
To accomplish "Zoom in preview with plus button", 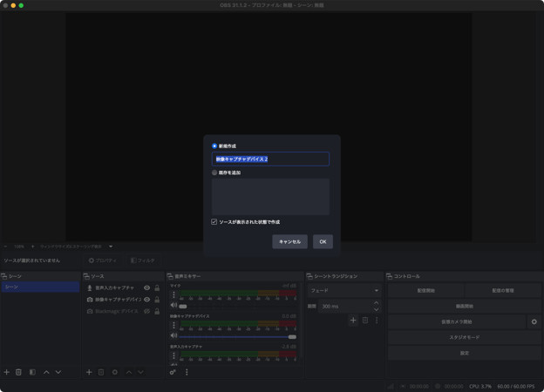I will (32, 247).
